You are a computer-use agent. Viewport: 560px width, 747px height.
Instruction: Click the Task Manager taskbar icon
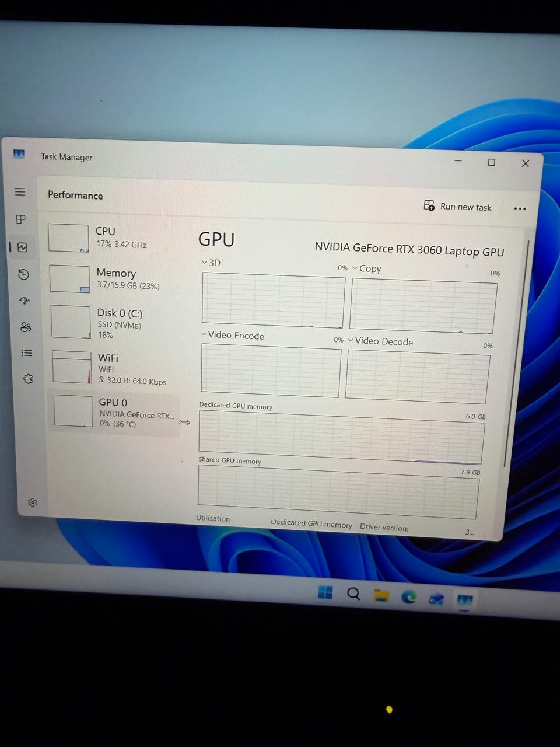[x=464, y=600]
